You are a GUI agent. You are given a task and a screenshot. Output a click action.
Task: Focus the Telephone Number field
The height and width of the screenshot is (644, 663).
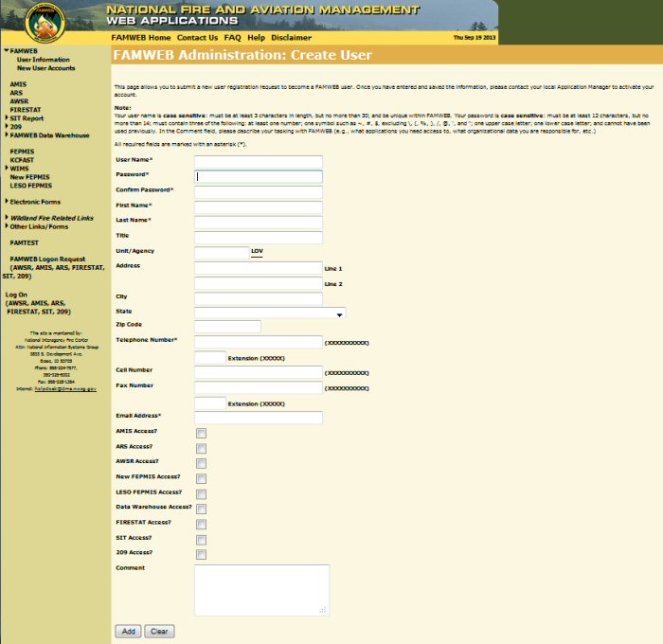(x=259, y=342)
